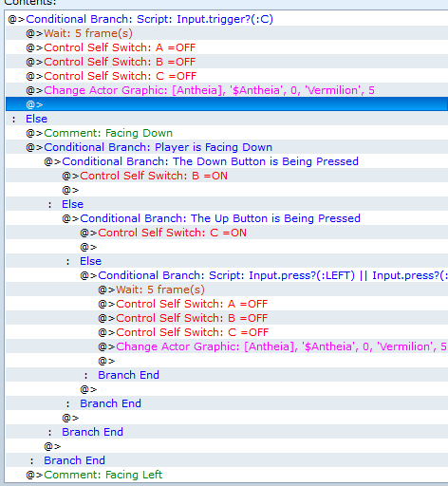Select the Conditional Branch Input.press?(:LEFT) script line
This screenshot has width=448, height=486.
tap(227, 275)
